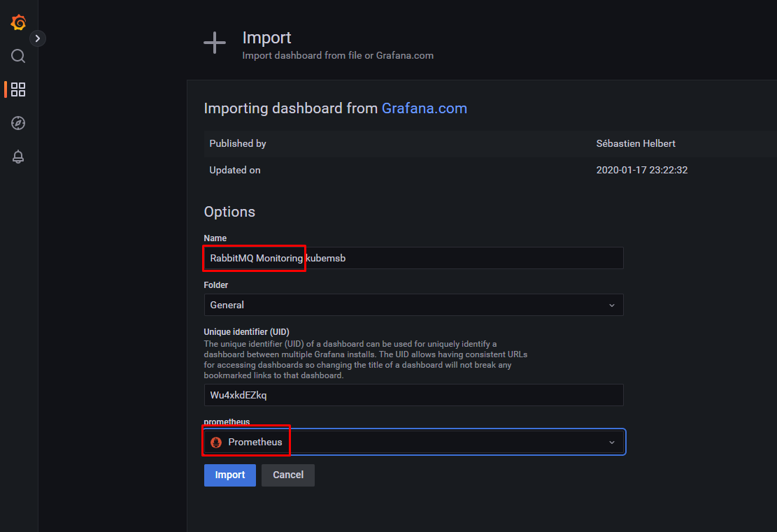This screenshot has width=777, height=532.
Task: Open the Prometheus data source dropdown
Action: [x=414, y=442]
